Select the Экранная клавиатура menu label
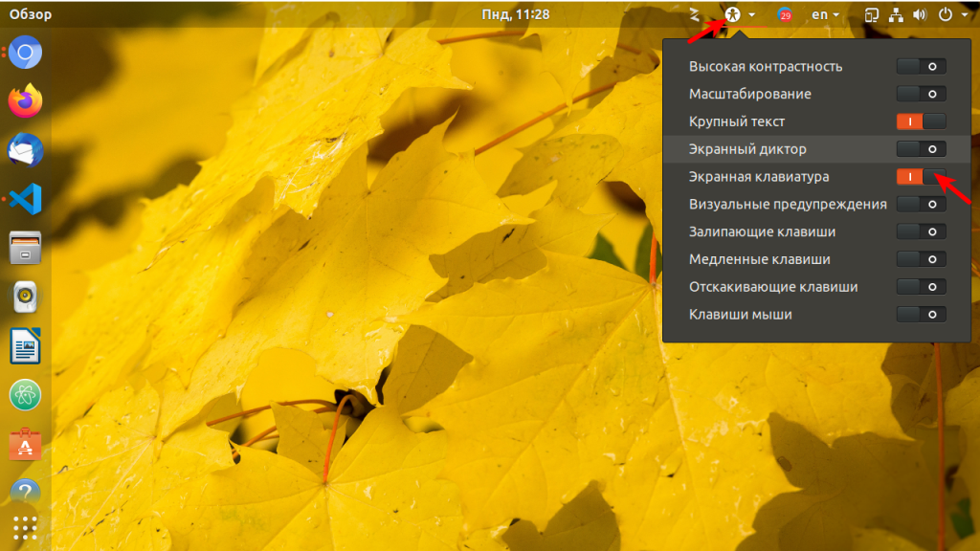This screenshot has width=980, height=551. click(759, 176)
